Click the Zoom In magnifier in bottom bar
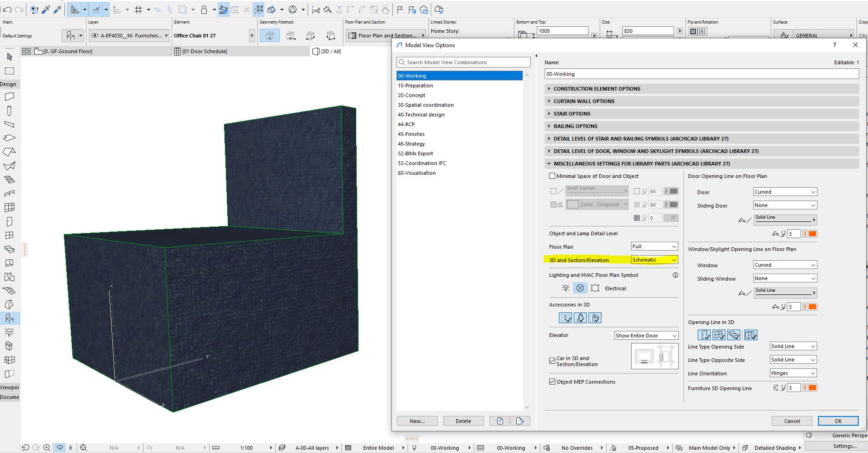The height and width of the screenshot is (453, 868). tap(47, 447)
